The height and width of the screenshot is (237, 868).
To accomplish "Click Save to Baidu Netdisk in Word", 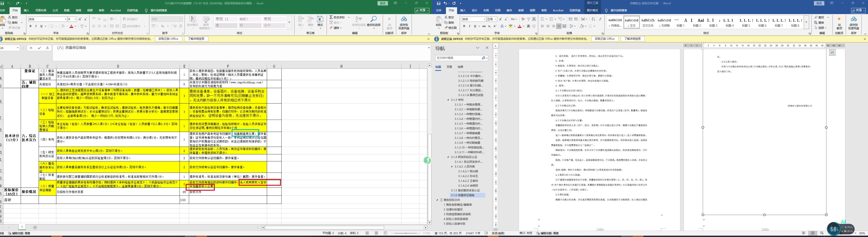I will click(x=853, y=22).
